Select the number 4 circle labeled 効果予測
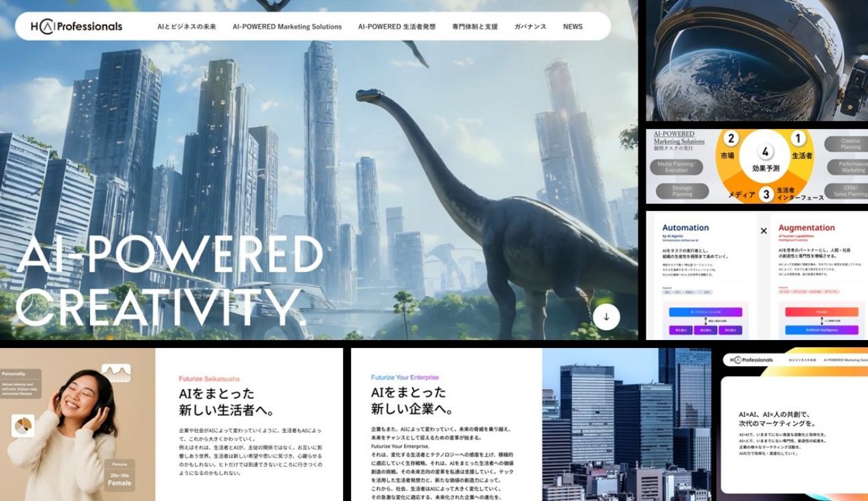This screenshot has width=868, height=501. tap(765, 153)
